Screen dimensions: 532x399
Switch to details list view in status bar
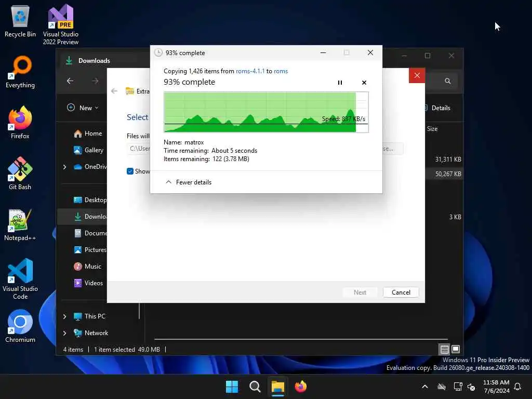(x=444, y=349)
